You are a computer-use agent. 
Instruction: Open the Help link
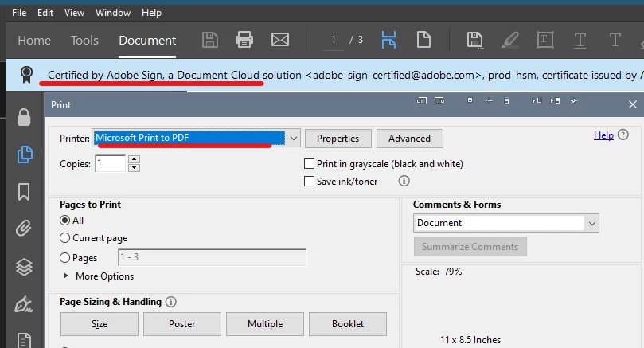click(x=603, y=135)
